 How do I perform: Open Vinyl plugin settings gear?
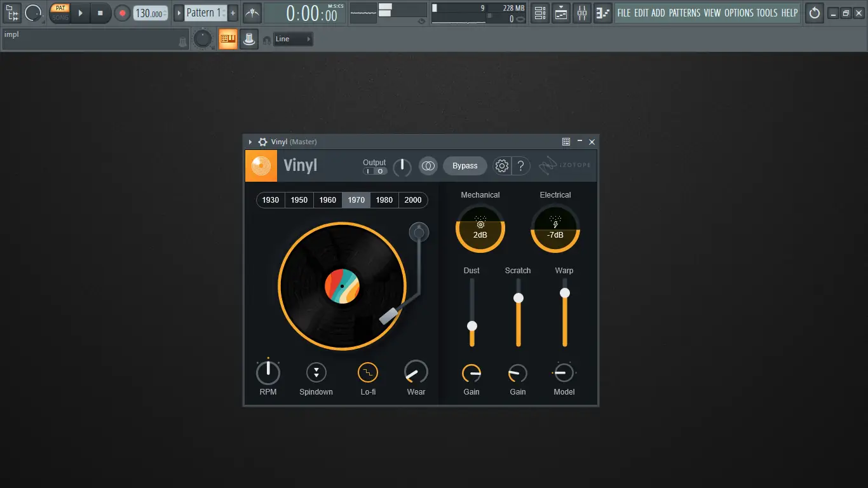[x=502, y=166]
